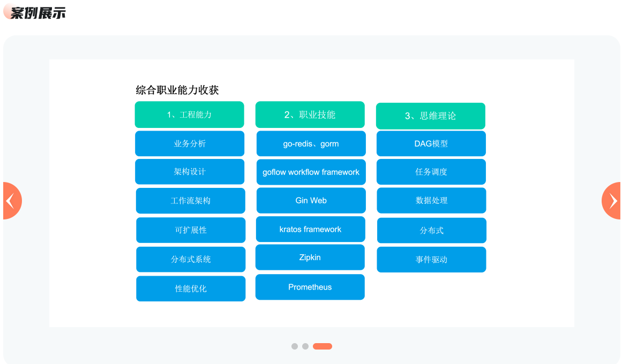This screenshot has height=364, width=622.
Task: Select the Prometheus box
Action: (x=310, y=287)
